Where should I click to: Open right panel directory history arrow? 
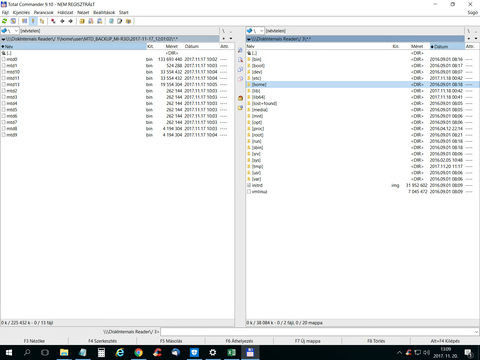pos(476,39)
